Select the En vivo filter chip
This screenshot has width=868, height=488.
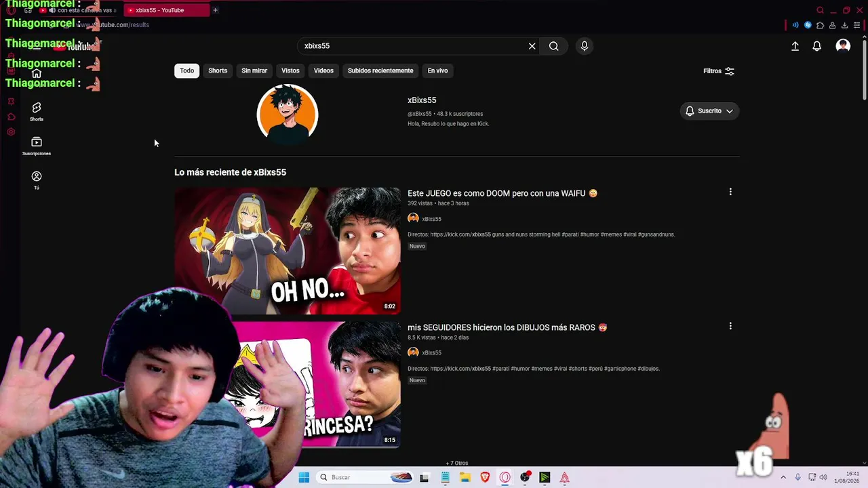[x=437, y=70]
